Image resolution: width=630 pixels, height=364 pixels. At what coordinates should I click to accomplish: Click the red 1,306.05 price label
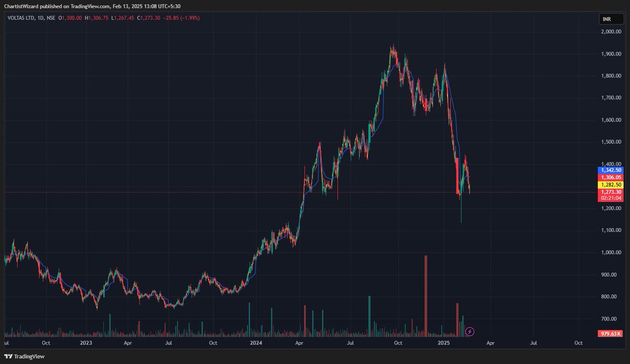(x=611, y=178)
